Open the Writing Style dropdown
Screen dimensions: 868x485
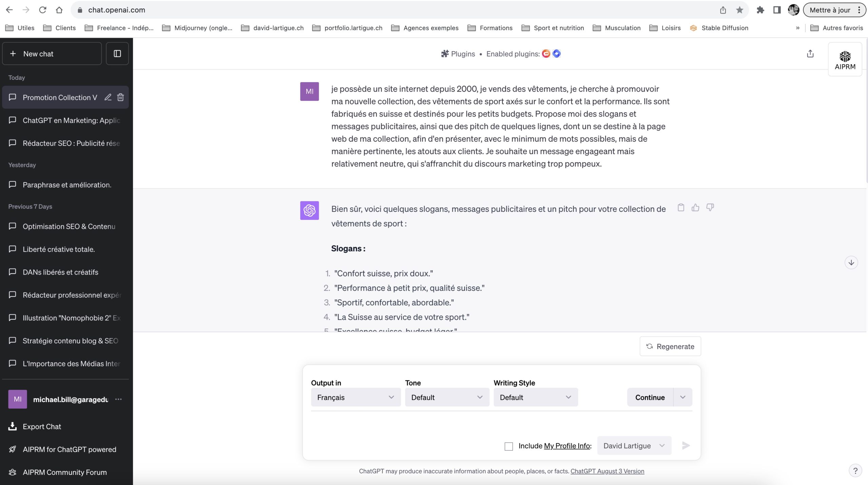(535, 397)
